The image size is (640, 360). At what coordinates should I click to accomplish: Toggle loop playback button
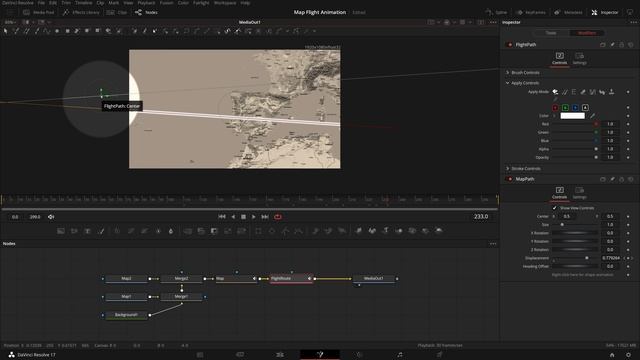pyautogui.click(x=278, y=217)
